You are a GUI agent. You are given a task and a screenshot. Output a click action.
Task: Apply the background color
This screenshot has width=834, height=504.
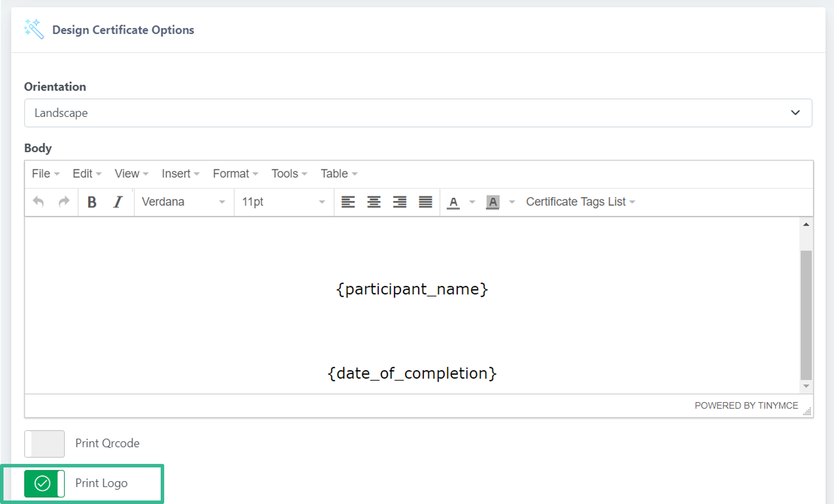tap(493, 202)
